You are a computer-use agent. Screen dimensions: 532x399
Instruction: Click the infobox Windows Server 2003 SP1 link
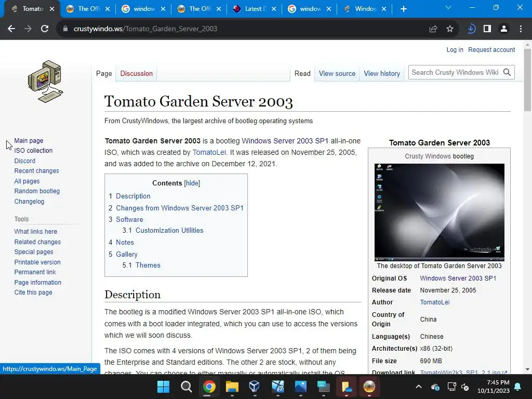(458, 278)
